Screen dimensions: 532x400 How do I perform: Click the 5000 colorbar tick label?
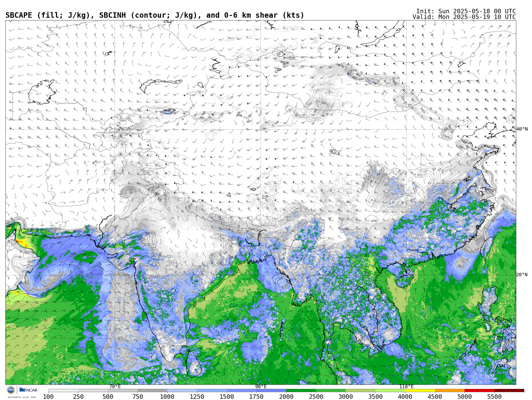(465, 397)
